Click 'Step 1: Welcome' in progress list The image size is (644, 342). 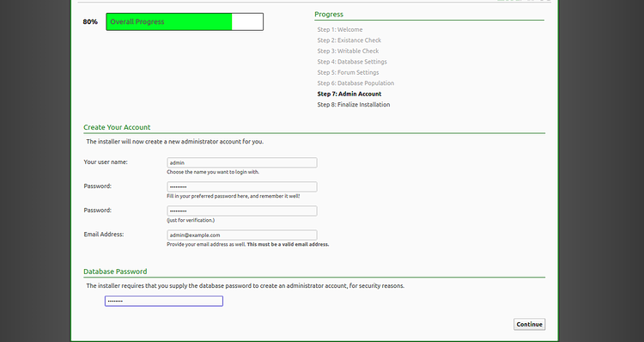[340, 29]
